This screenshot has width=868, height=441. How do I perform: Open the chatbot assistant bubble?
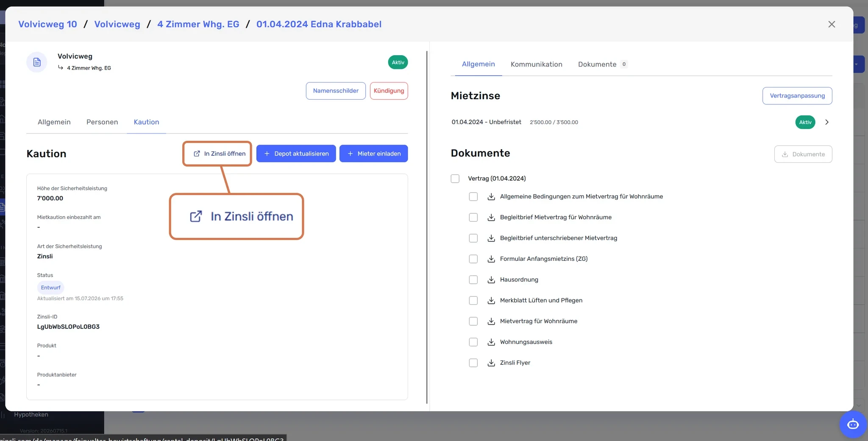click(x=853, y=424)
